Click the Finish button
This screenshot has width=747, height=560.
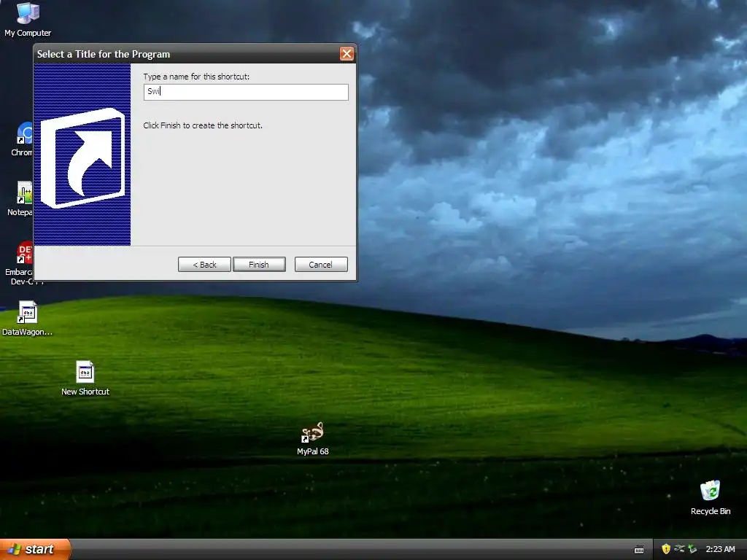click(259, 264)
